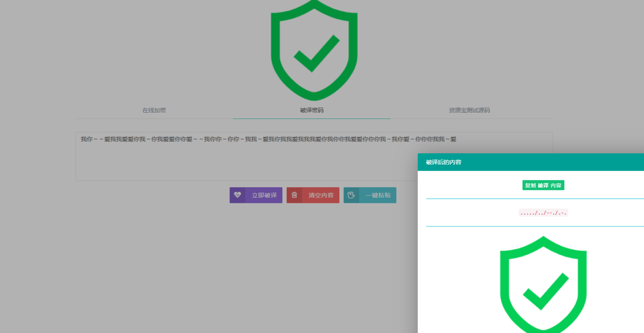Click the trash can icon

294,195
